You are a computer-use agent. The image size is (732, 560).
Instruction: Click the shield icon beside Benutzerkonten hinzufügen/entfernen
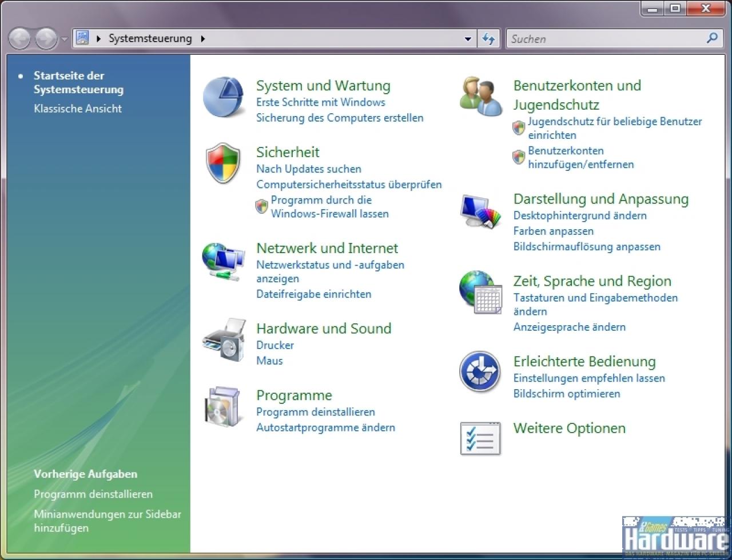[519, 157]
